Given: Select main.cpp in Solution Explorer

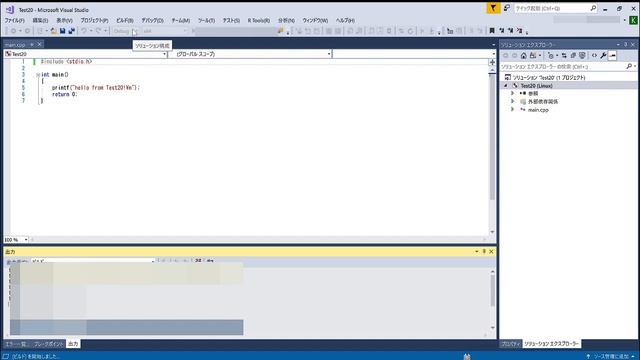Looking at the screenshot, I should [x=538, y=110].
